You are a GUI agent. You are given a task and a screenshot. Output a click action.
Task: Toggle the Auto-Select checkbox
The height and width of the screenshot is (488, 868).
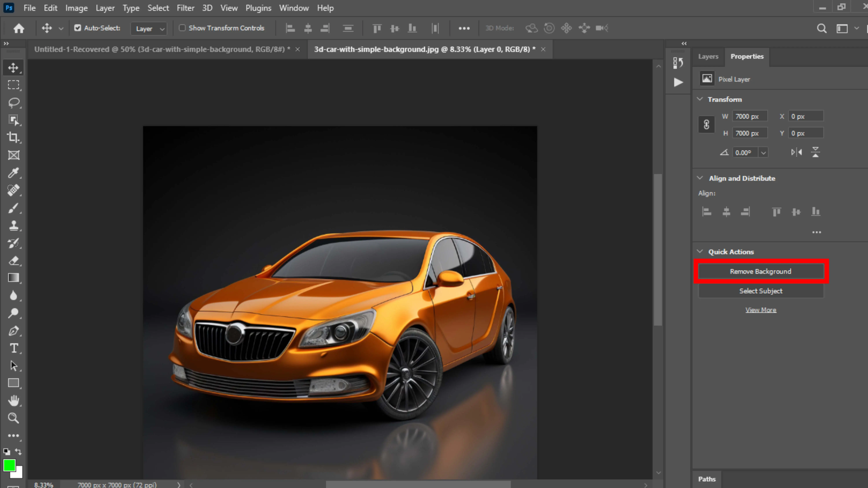point(78,28)
